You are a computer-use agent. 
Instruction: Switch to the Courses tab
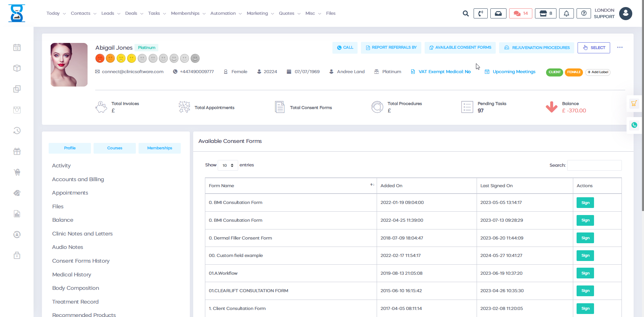coord(115,148)
